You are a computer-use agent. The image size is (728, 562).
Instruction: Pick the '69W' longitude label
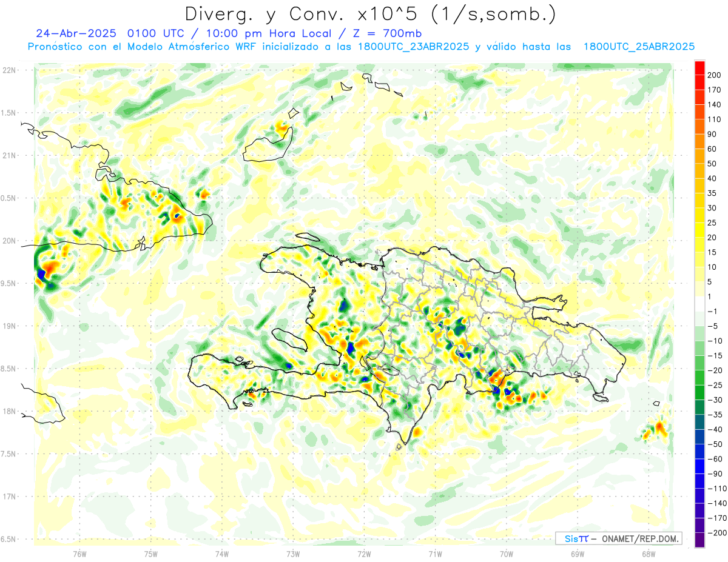tap(578, 554)
